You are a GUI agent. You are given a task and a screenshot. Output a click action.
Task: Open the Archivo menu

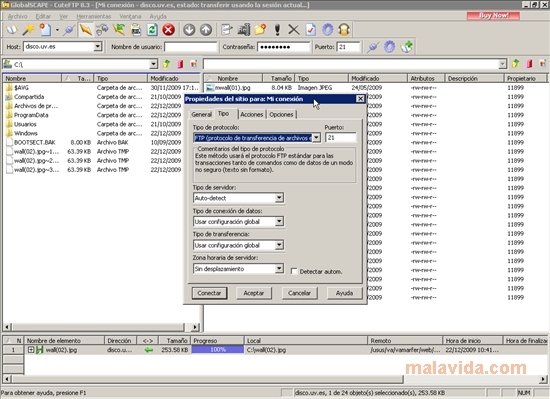click(x=18, y=16)
